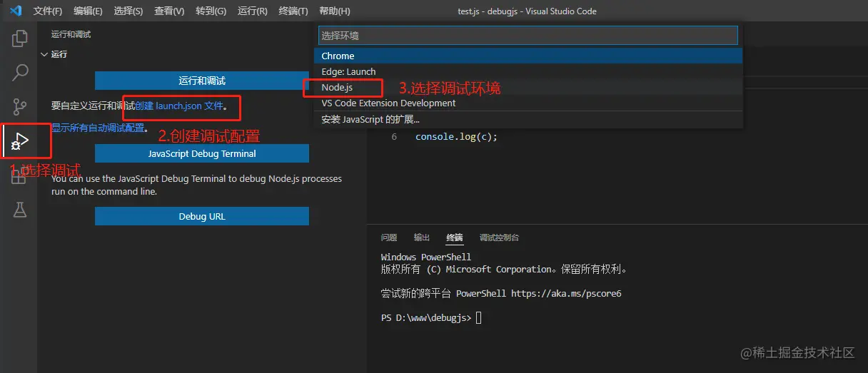Open the 终端(T) menu
This screenshot has height=373, width=868.
293,11
